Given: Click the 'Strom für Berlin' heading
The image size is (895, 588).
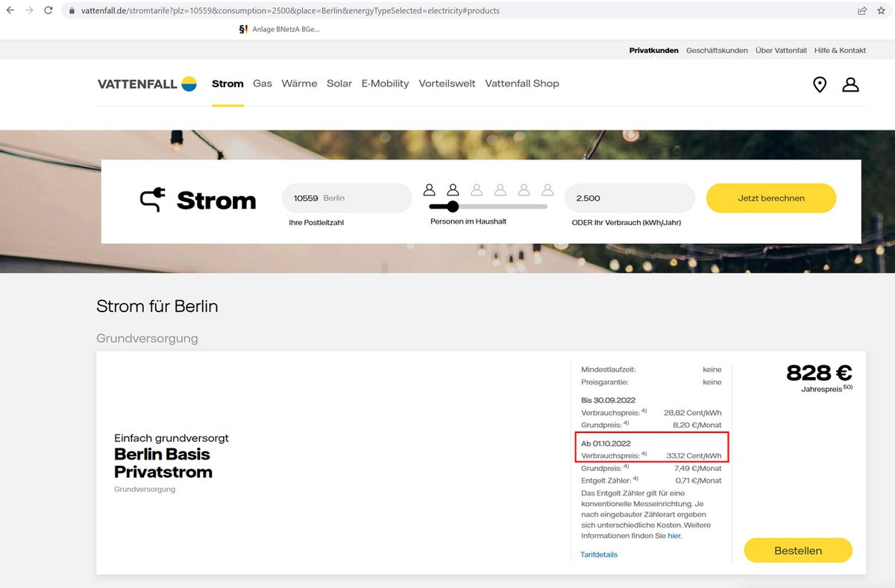Looking at the screenshot, I should coord(157,306).
